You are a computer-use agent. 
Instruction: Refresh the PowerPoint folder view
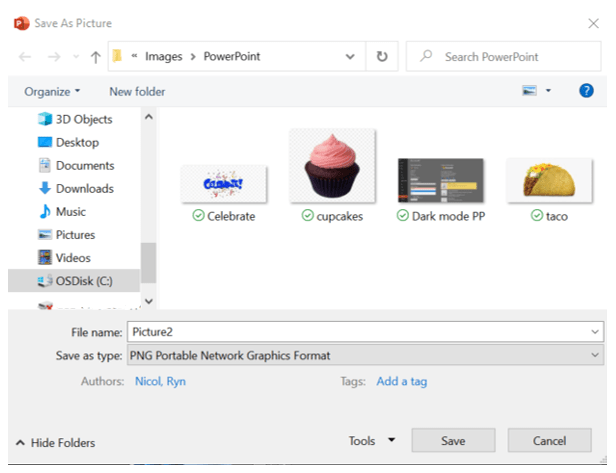click(x=381, y=57)
